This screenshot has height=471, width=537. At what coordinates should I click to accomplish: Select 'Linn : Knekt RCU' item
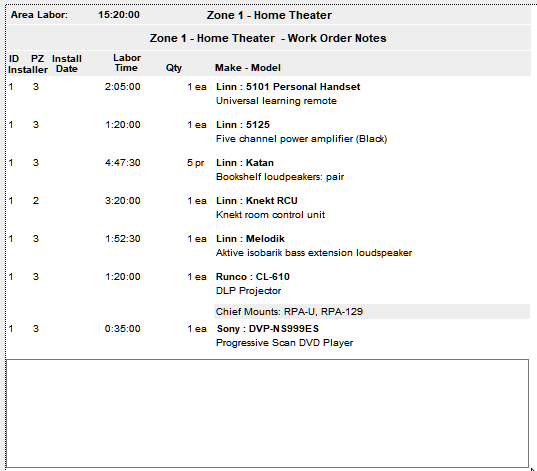(257, 201)
